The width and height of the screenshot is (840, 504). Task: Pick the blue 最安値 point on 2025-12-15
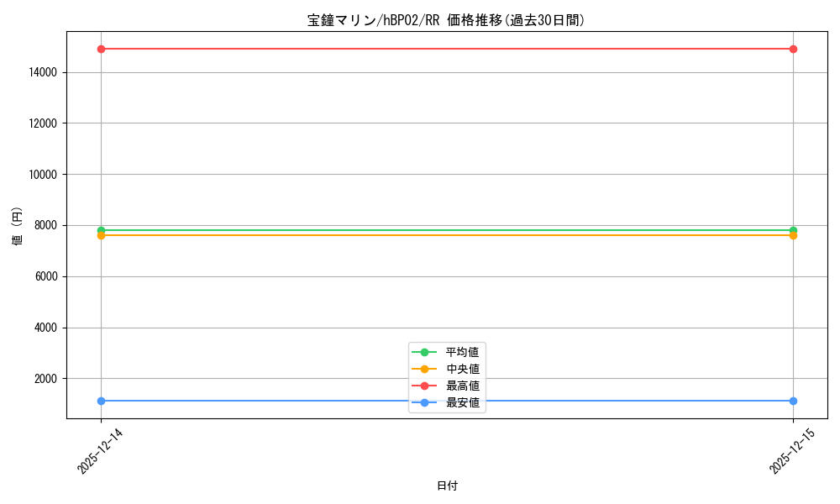(793, 401)
